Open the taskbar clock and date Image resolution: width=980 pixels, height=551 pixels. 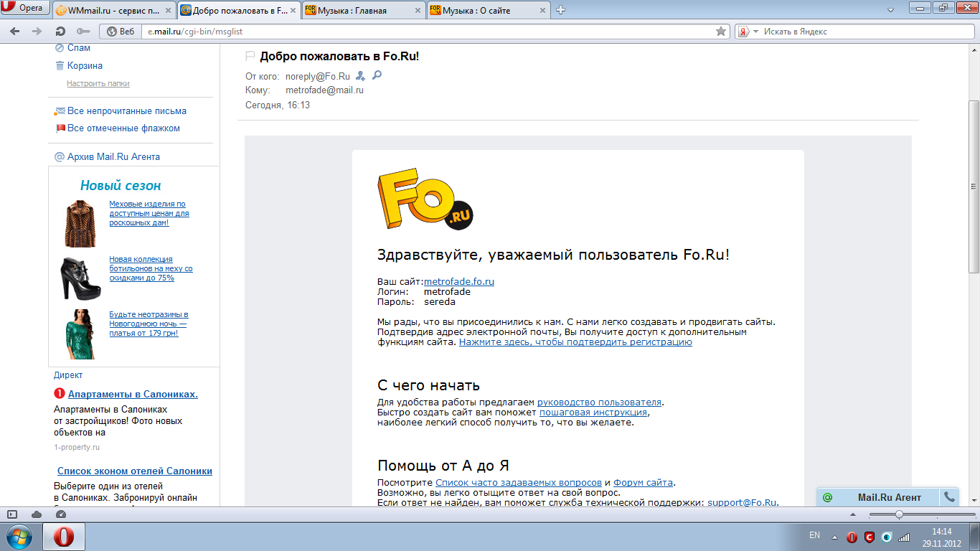coord(941,537)
